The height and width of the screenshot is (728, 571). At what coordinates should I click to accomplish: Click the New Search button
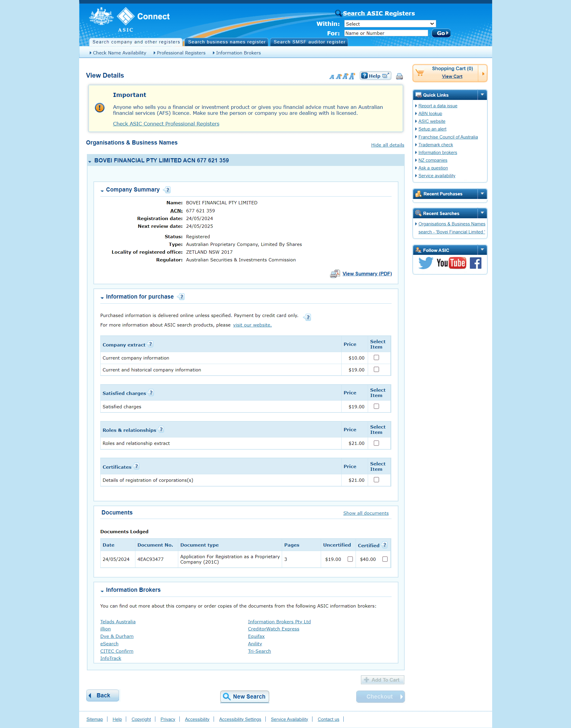click(x=245, y=696)
